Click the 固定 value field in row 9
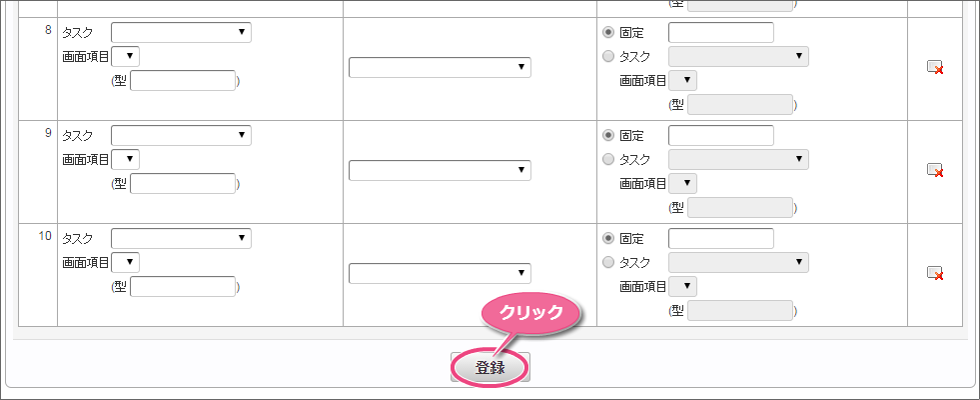Viewport: 980px width, 400px height. point(721,135)
